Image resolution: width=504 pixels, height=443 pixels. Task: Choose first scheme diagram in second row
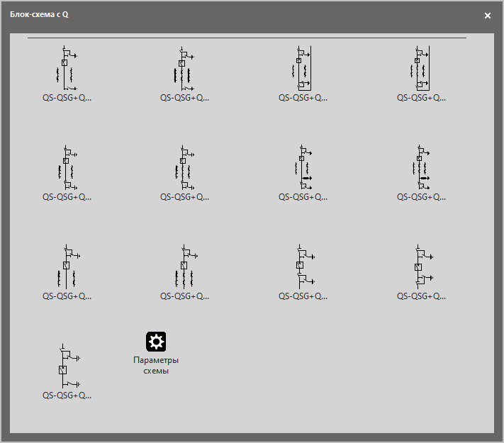point(66,167)
